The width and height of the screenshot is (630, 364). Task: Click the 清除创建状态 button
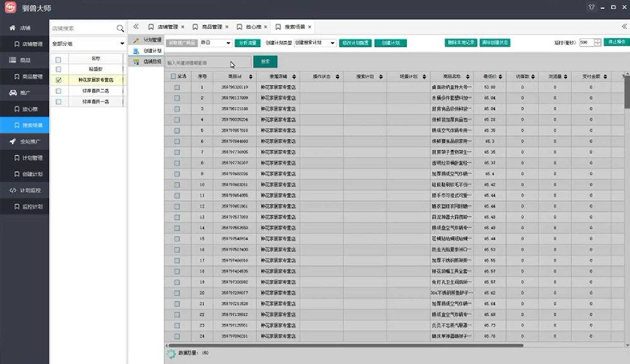[x=495, y=43]
